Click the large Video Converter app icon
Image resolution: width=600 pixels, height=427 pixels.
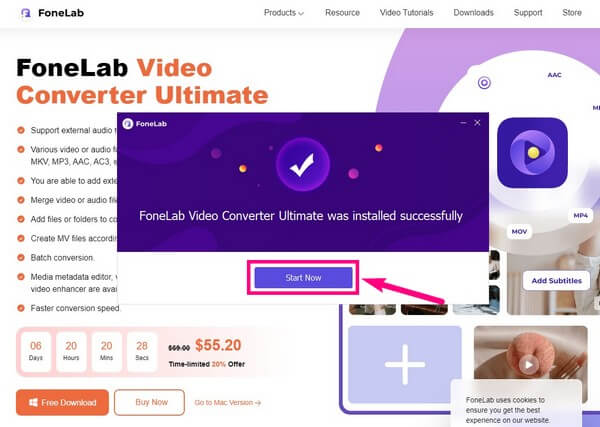tap(532, 153)
